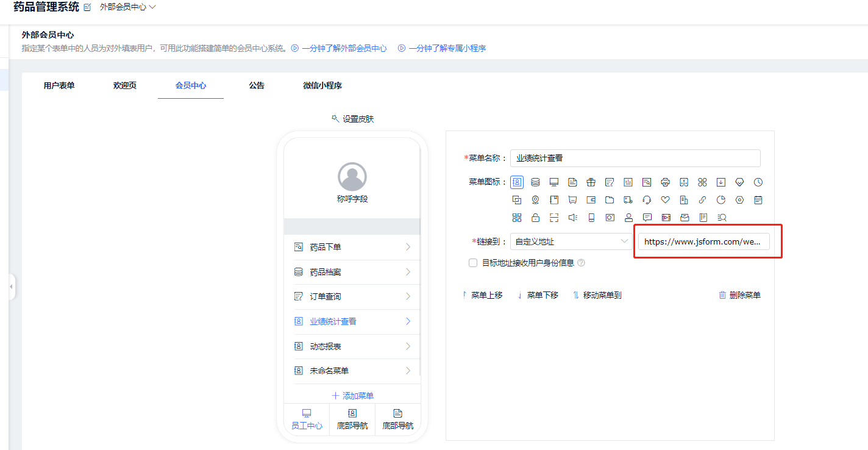Click the 菜单名称 input field
The width and height of the screenshot is (868, 450).
(x=635, y=158)
